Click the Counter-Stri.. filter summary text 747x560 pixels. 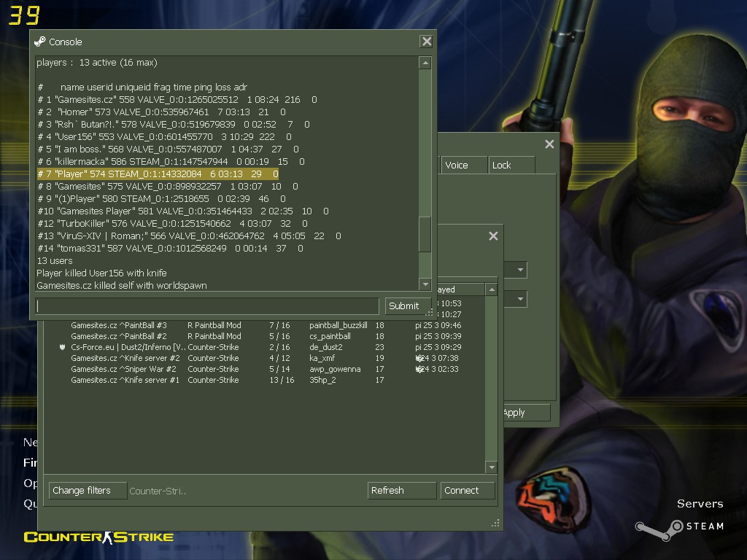pos(158,491)
